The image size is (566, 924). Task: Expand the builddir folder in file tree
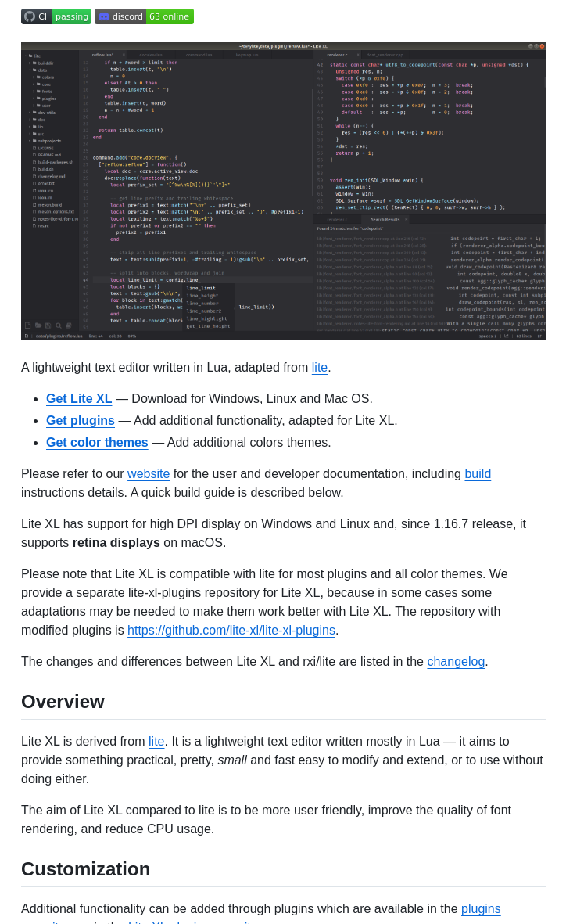coord(45,63)
